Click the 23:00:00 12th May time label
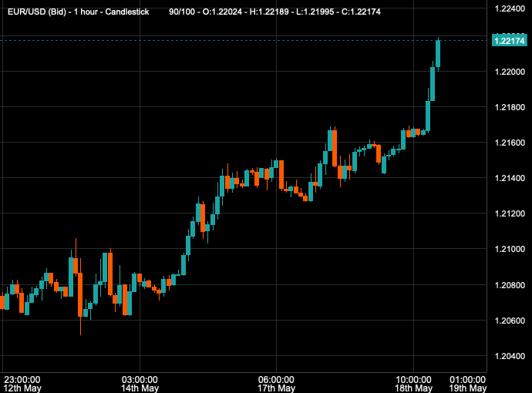Viewport: 532px width, 393px height. coord(22,384)
